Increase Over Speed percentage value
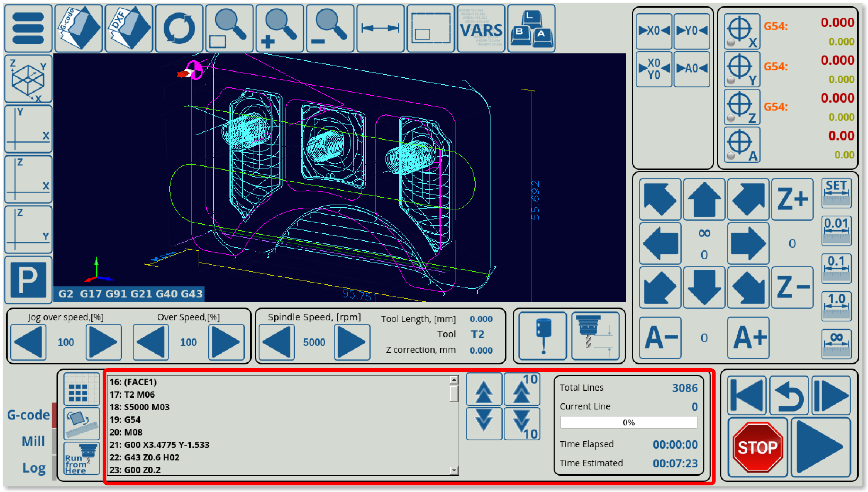The image size is (868, 492). 226,342
